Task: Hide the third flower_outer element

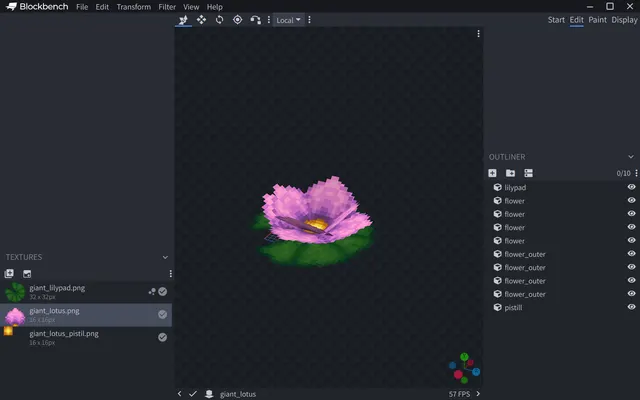Action: click(631, 280)
